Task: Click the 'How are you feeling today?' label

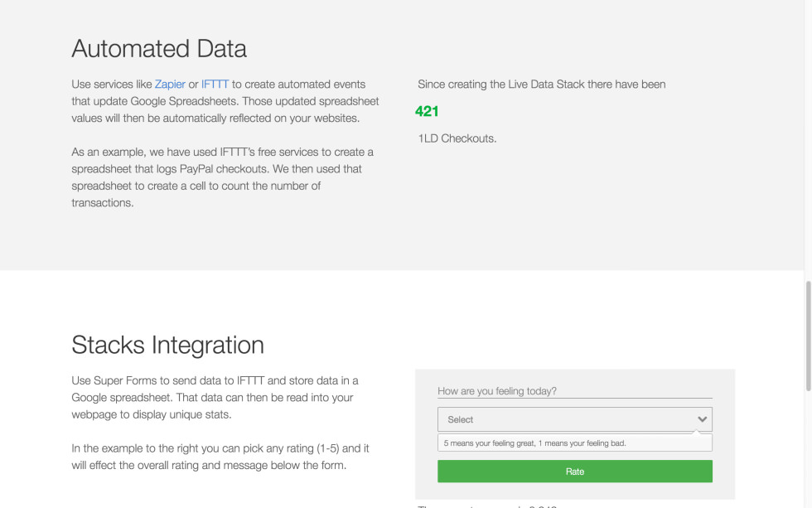Action: 497,391
